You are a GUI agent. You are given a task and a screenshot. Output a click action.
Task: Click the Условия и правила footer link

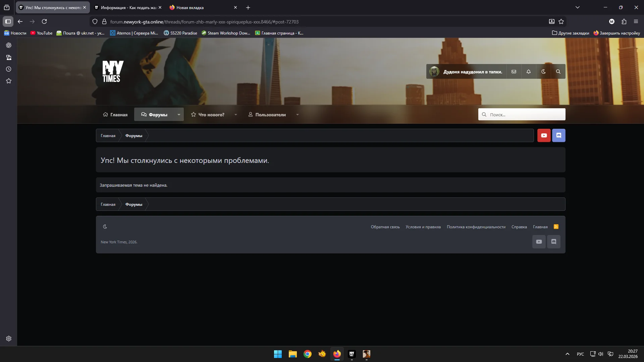tap(423, 227)
